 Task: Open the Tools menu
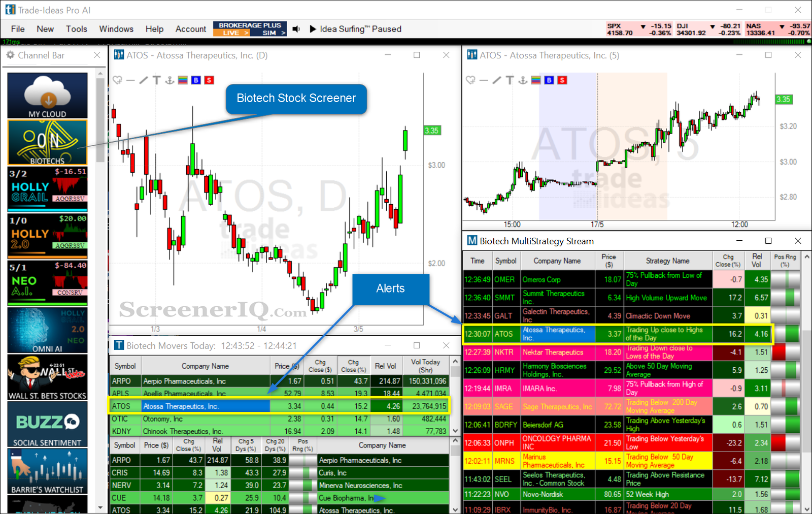point(77,29)
